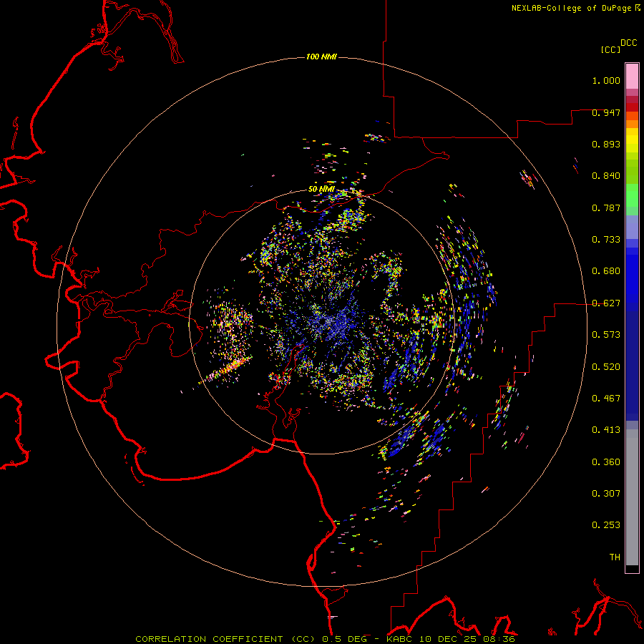The height and width of the screenshot is (644, 644).
Task: Click the TH threshold label
Action: tap(615, 557)
